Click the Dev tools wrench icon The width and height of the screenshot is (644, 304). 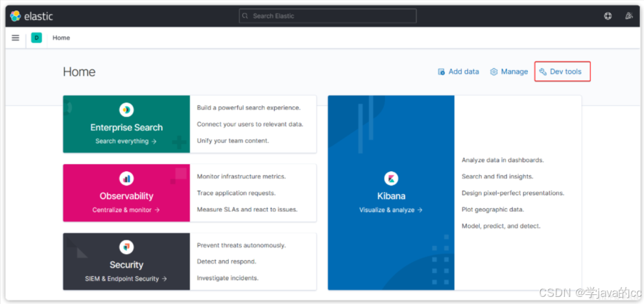click(x=543, y=72)
